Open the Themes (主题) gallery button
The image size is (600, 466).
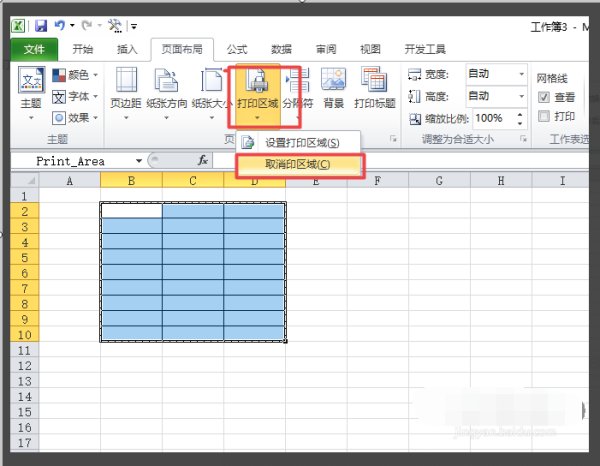click(x=31, y=93)
